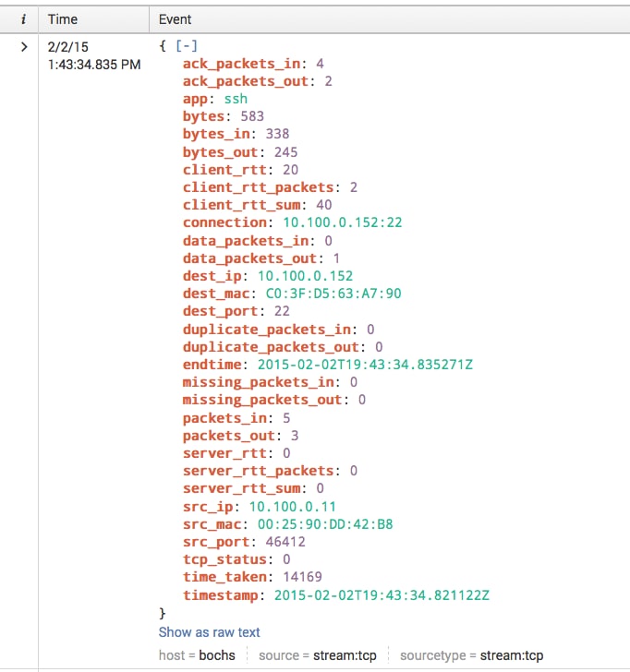The height and width of the screenshot is (672, 630).
Task: Click the src_ip value 10.100.0.11
Action: pyautogui.click(x=293, y=507)
